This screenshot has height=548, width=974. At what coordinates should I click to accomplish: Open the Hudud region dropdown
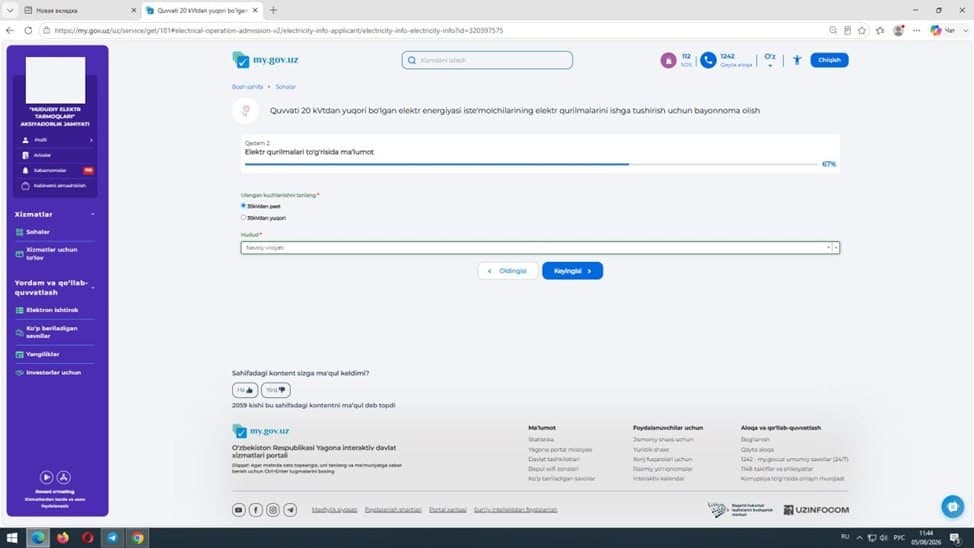pyautogui.click(x=540, y=247)
